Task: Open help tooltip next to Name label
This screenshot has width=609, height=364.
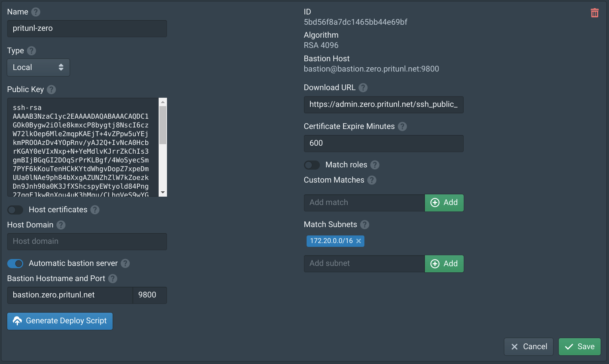Action: click(36, 12)
